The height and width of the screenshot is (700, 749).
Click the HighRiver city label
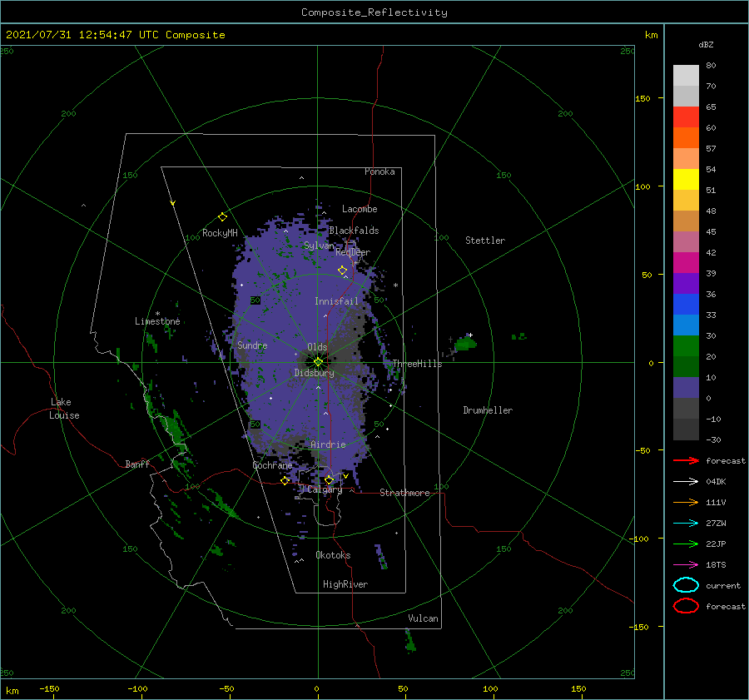coord(345,584)
